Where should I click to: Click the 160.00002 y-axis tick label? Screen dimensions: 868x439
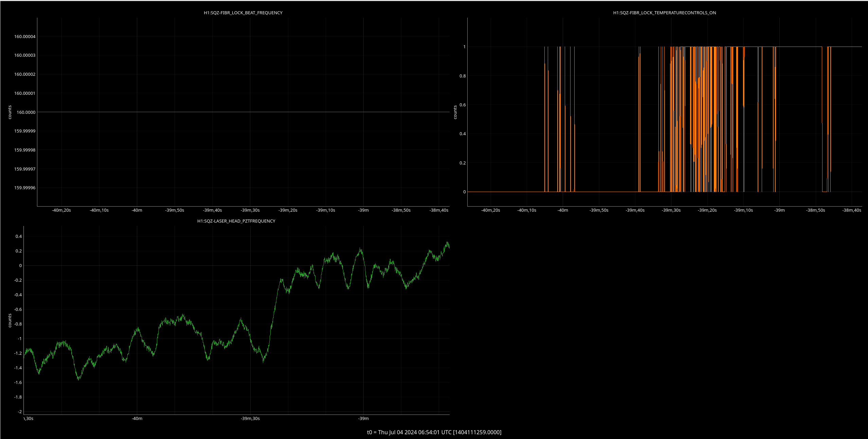click(25, 74)
